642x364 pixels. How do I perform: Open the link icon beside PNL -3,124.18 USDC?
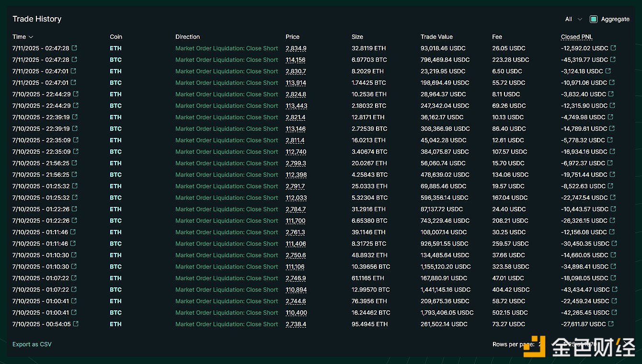[608, 71]
